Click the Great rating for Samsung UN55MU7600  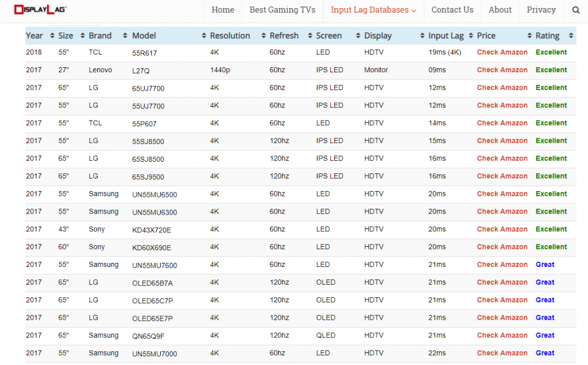coord(545,265)
